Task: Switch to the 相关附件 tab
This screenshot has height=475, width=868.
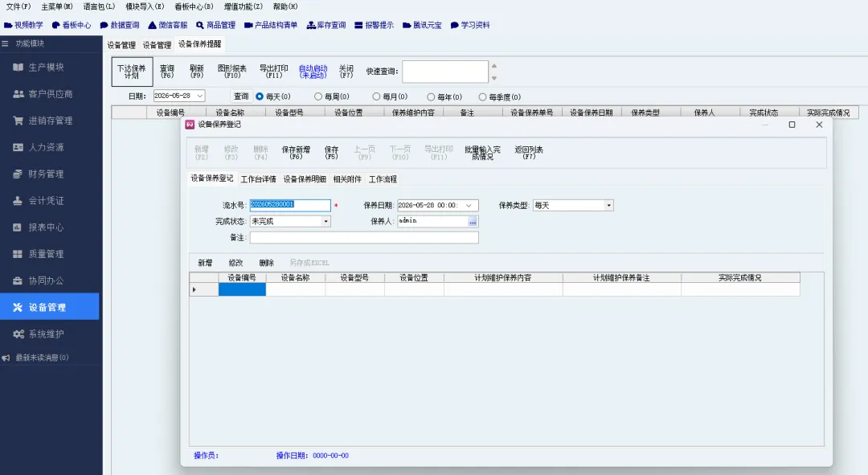Action: [347, 179]
